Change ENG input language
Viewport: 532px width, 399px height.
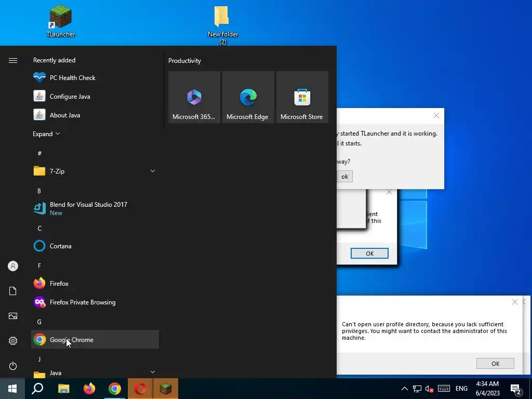tap(461, 389)
